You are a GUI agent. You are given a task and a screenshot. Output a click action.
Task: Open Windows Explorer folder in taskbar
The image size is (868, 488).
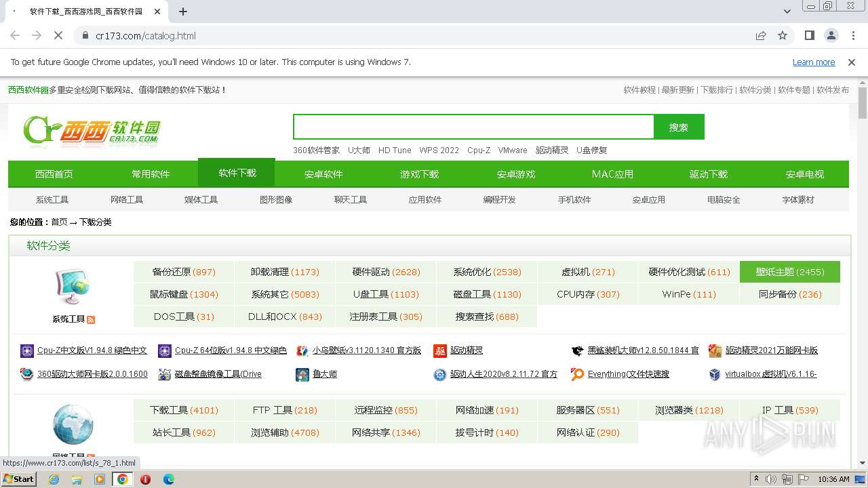(77, 479)
